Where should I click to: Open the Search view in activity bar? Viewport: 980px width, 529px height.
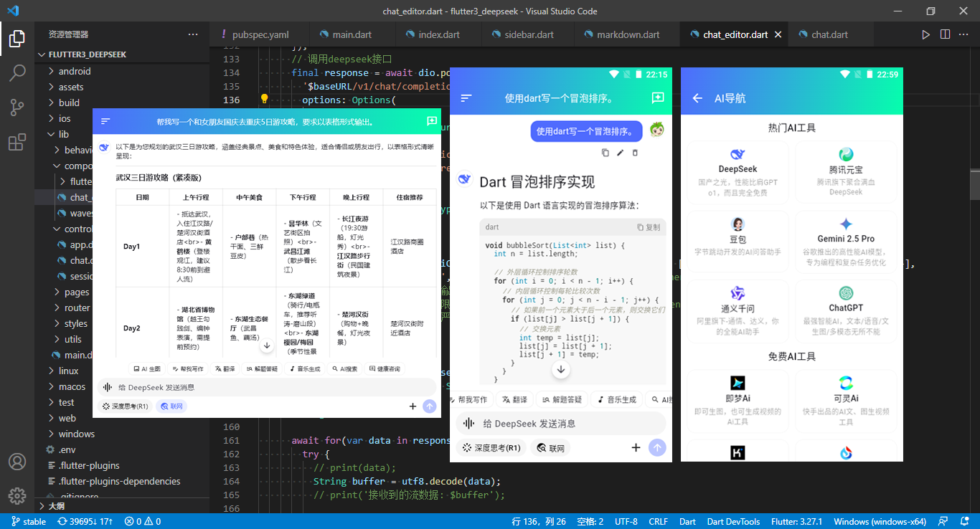pos(17,72)
